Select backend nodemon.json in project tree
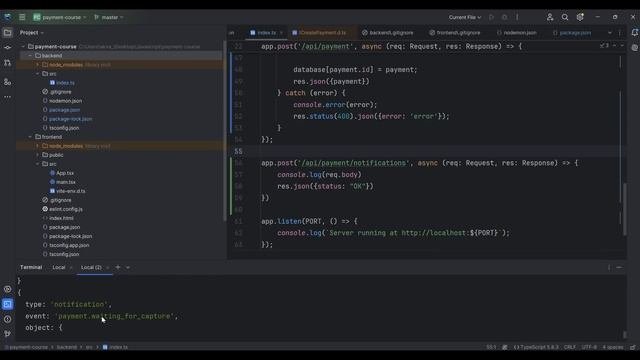This screenshot has width=640, height=360. click(x=65, y=101)
